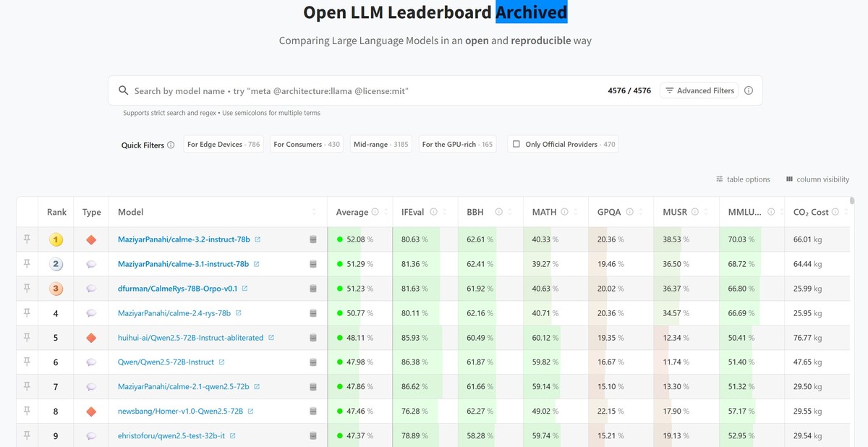Toggle the For Edge Devices quick filter
The width and height of the screenshot is (868, 447).
tap(223, 144)
